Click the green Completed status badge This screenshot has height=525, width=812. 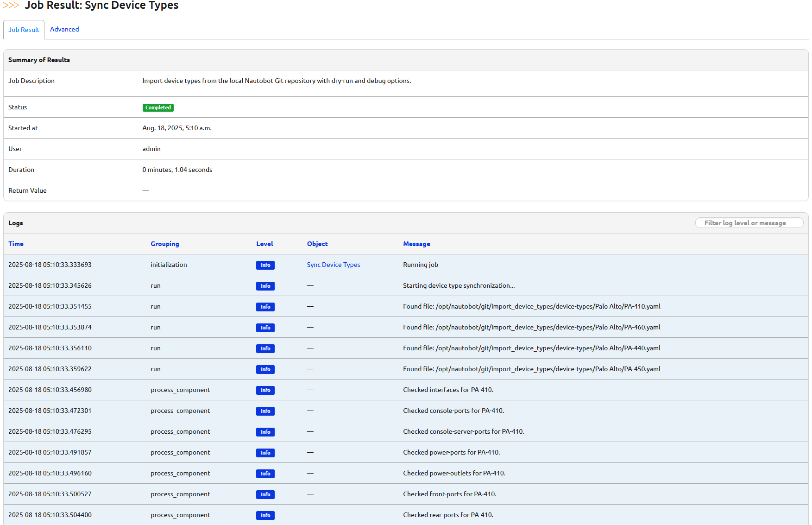(x=158, y=108)
